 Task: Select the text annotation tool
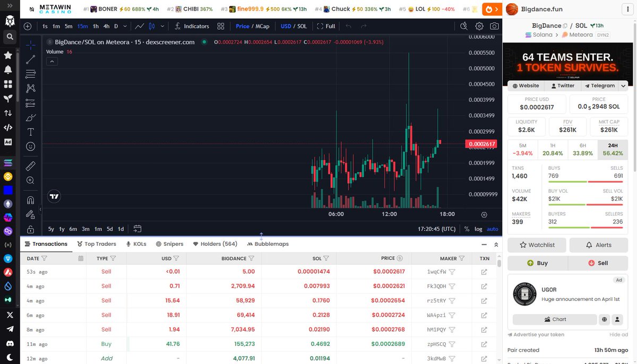point(30,132)
